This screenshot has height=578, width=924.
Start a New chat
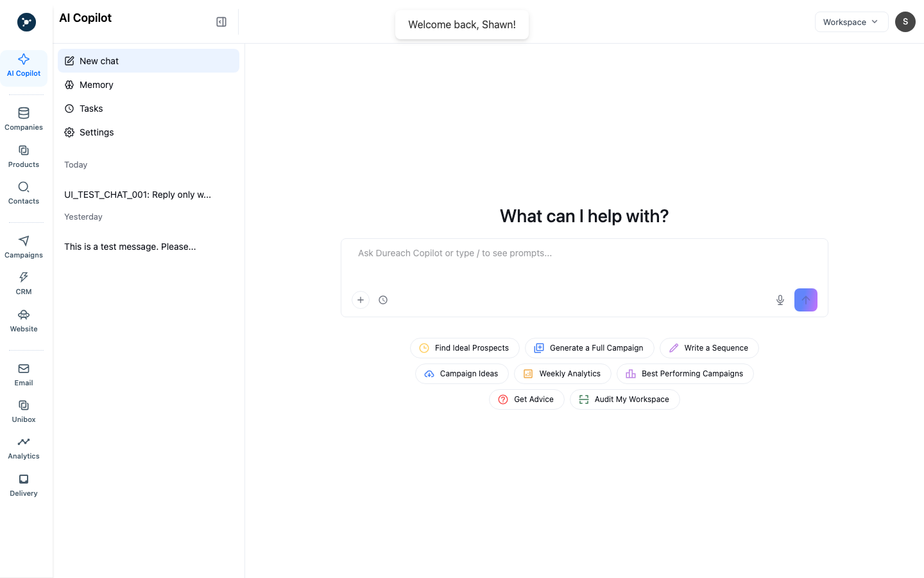148,61
